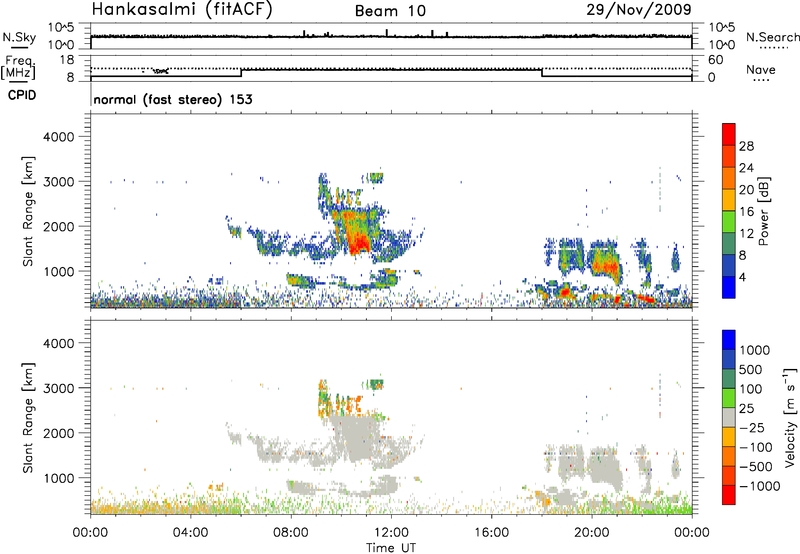800x554 pixels.
Task: Click the blue 4 dB power color band
Action: click(x=729, y=287)
